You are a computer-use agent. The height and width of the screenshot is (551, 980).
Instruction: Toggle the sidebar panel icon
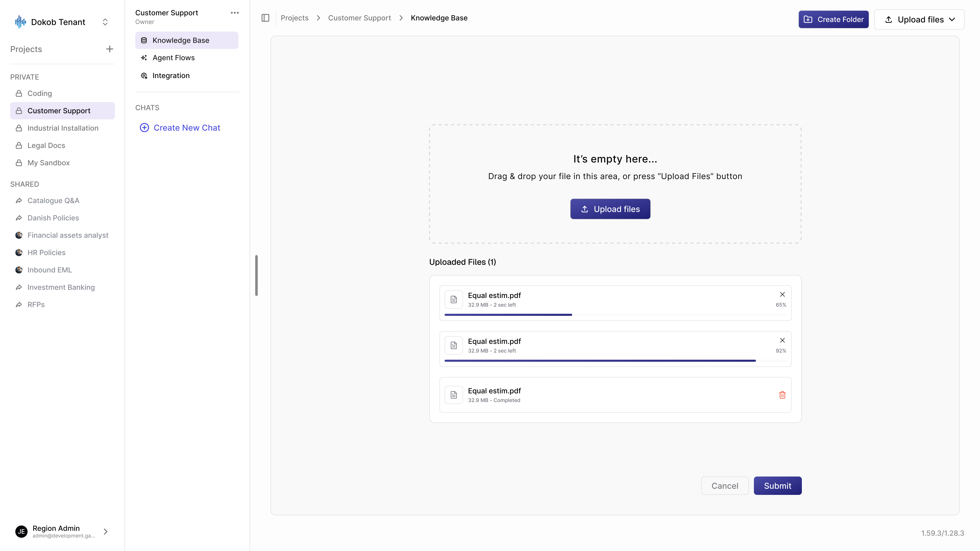(266, 18)
